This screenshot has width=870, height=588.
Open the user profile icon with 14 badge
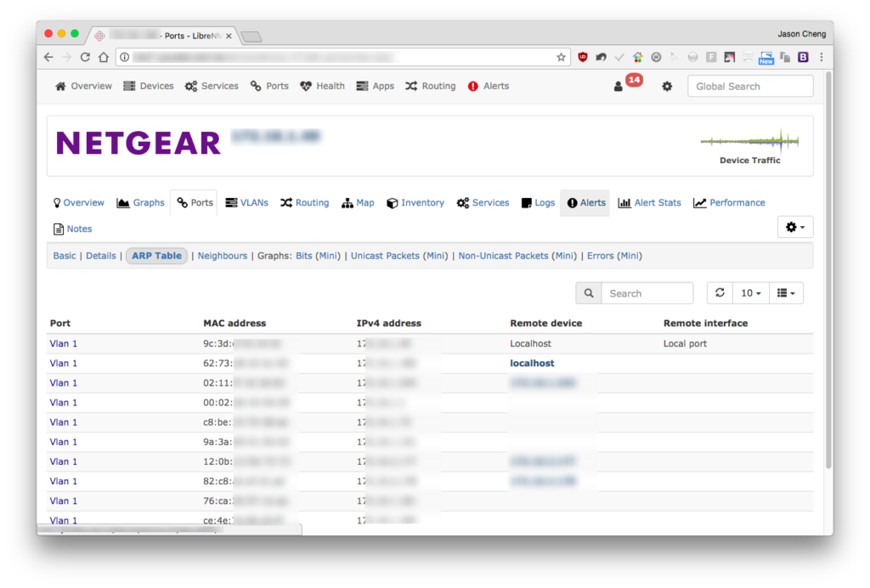click(x=628, y=84)
